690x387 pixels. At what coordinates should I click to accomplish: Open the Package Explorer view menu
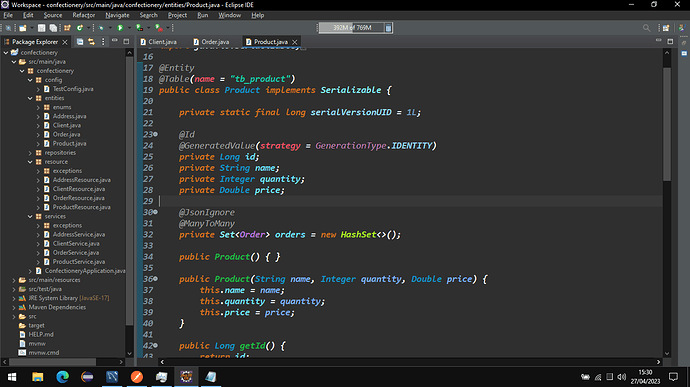click(x=103, y=41)
